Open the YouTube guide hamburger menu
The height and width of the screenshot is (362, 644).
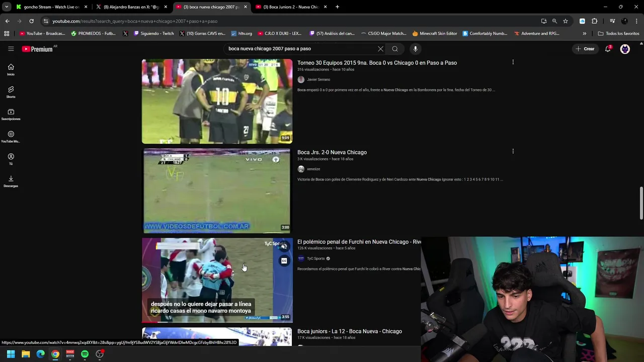11,49
